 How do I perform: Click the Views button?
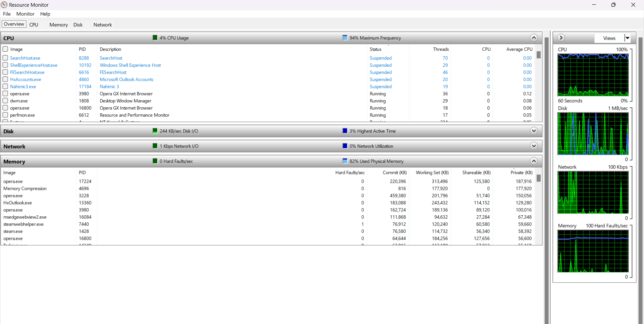pyautogui.click(x=609, y=38)
